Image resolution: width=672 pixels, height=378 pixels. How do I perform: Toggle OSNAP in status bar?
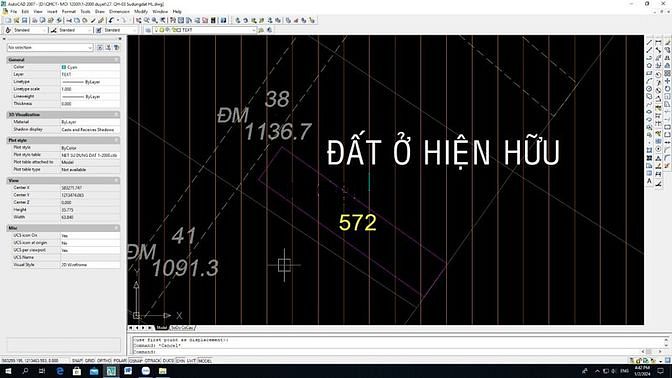[x=135, y=361]
